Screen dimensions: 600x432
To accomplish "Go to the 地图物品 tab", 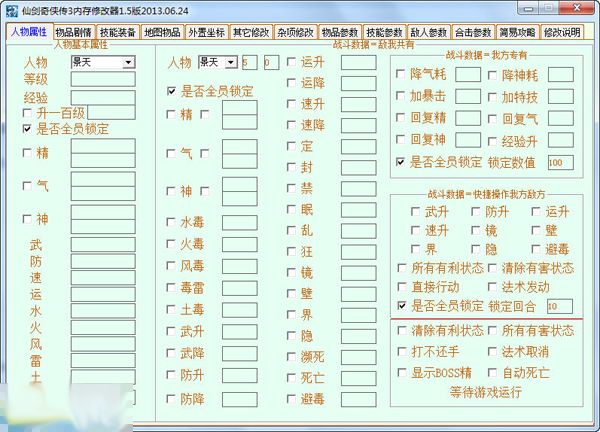I will pos(162,33).
